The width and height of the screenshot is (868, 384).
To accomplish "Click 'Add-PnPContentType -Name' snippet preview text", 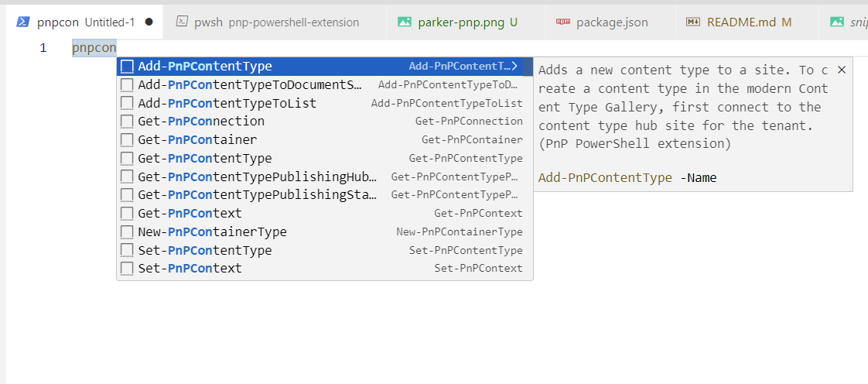I will [x=627, y=178].
